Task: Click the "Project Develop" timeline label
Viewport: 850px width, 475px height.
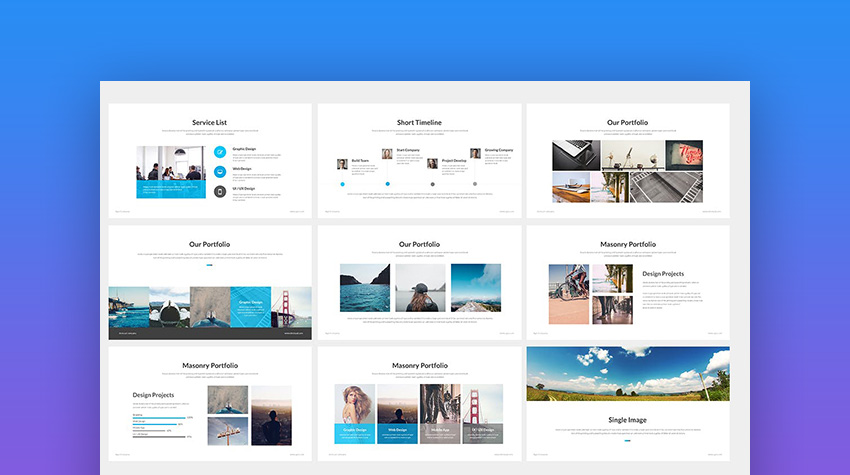Action: [454, 161]
